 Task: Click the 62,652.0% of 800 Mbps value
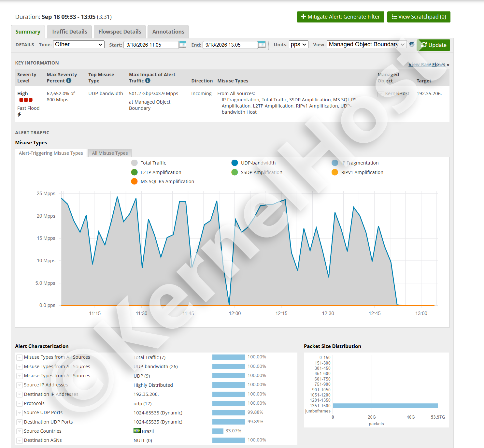(x=61, y=96)
